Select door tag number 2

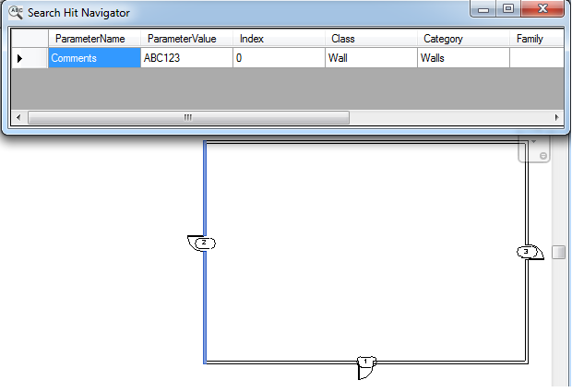204,243
